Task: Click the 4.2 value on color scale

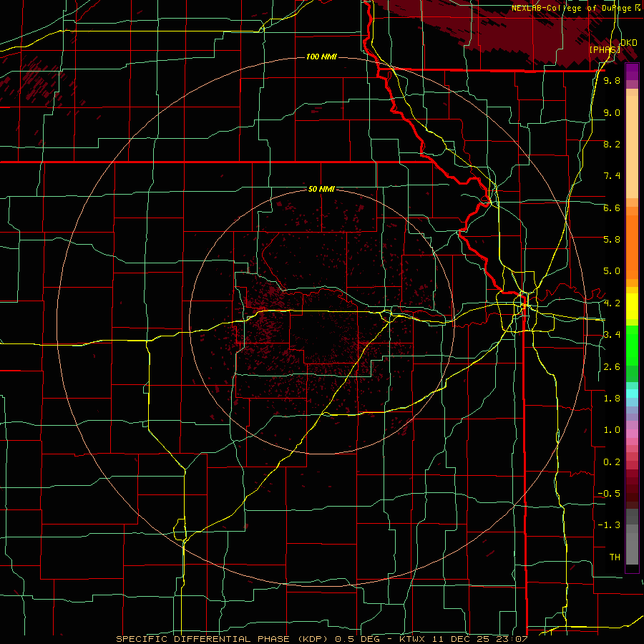Action: 612,303
